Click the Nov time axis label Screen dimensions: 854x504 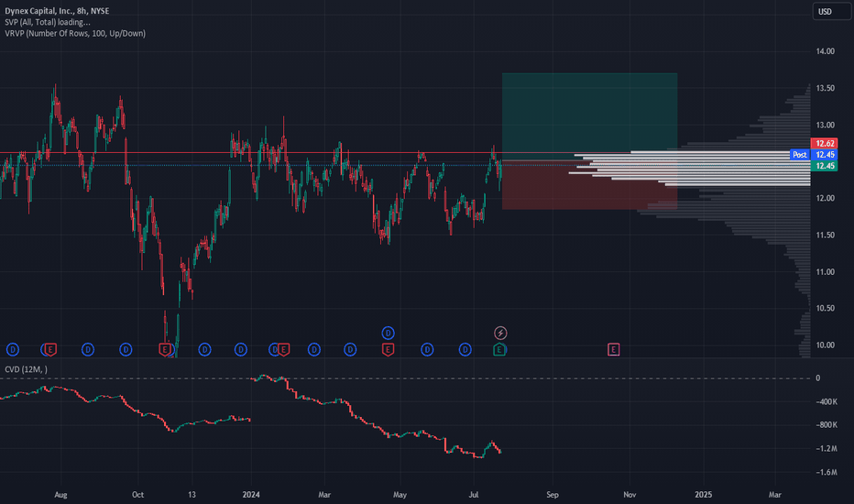click(630, 495)
